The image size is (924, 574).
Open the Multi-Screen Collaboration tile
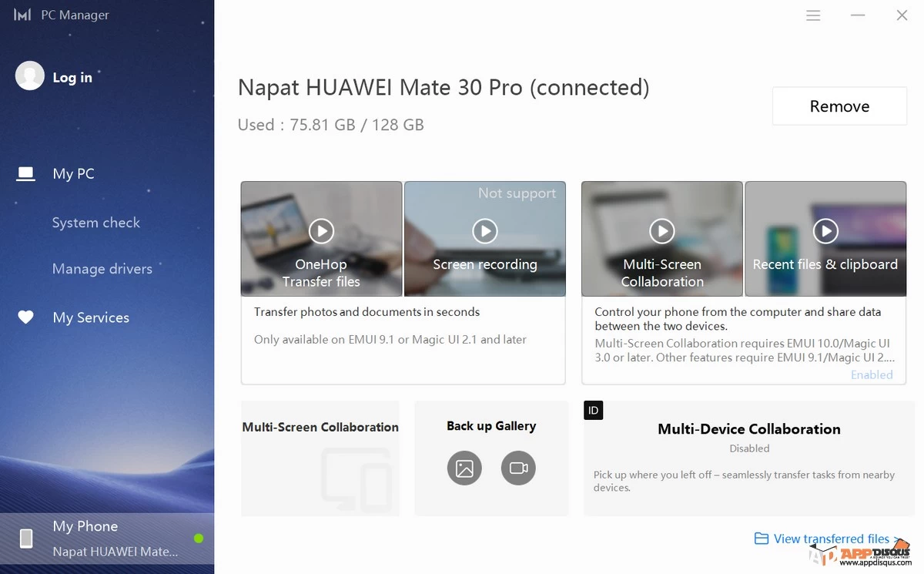pyautogui.click(x=320, y=458)
